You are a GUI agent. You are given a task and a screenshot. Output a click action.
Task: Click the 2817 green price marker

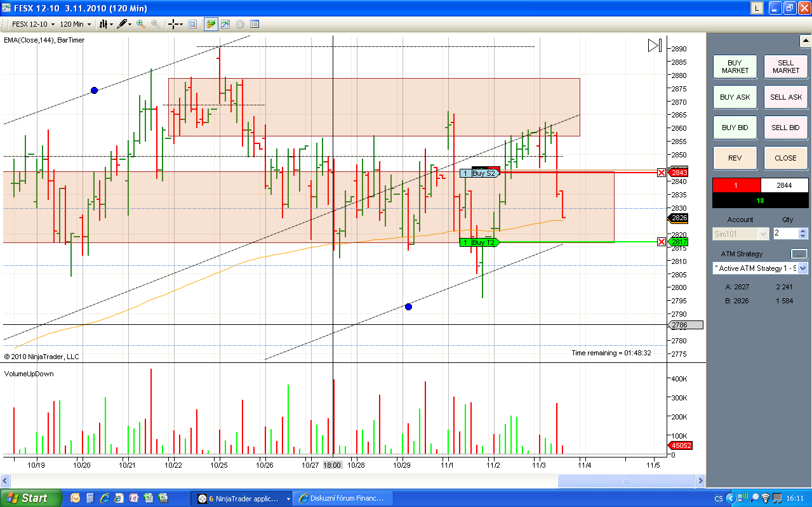(679, 242)
